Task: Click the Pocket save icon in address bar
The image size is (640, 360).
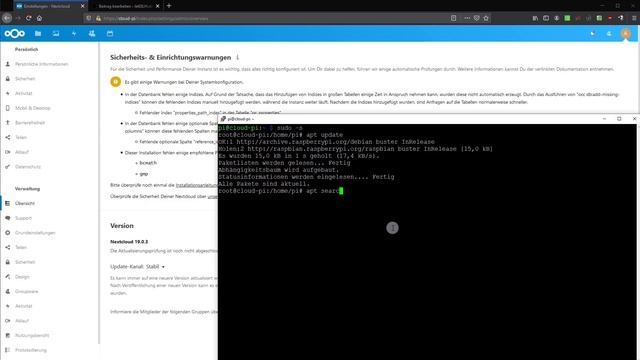Action: tap(476, 18)
